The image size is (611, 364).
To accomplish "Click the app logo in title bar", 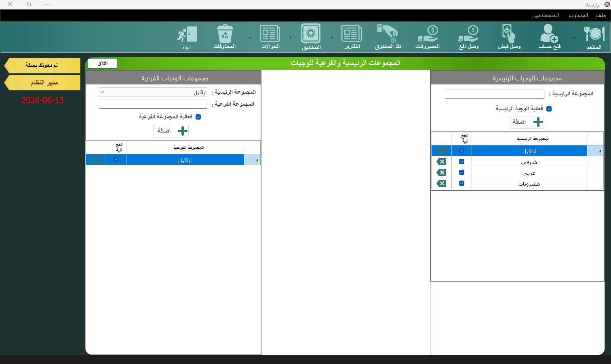I will tap(607, 4).
